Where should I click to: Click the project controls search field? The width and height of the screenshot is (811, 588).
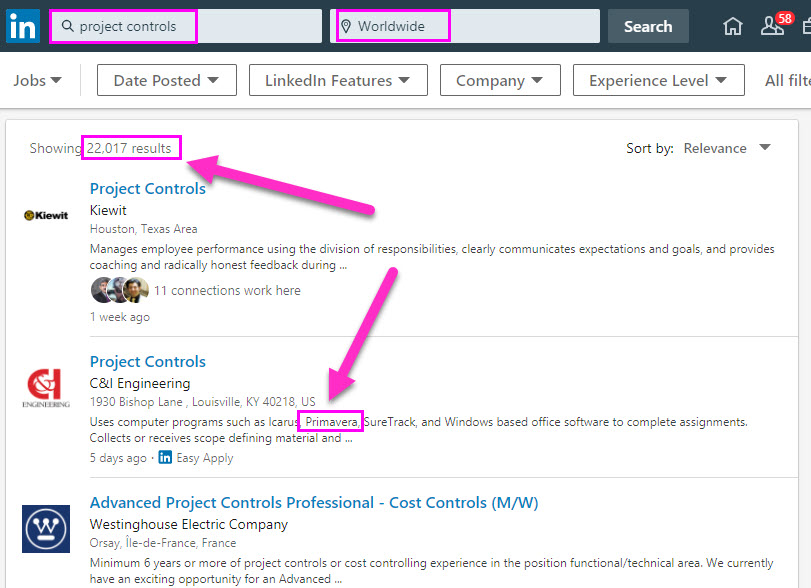(185, 26)
